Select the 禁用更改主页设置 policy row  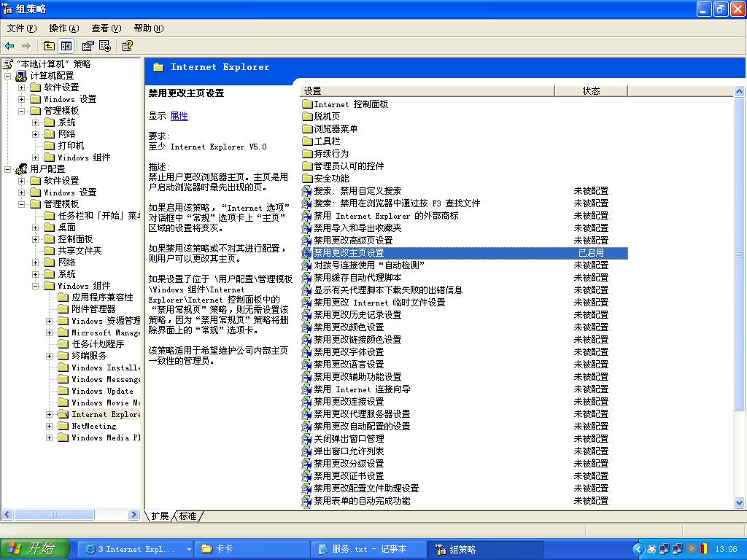(465, 253)
